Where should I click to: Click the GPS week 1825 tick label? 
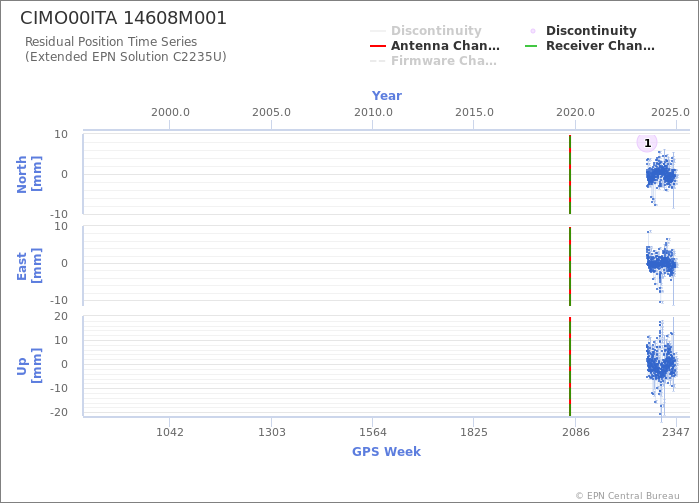point(474,432)
